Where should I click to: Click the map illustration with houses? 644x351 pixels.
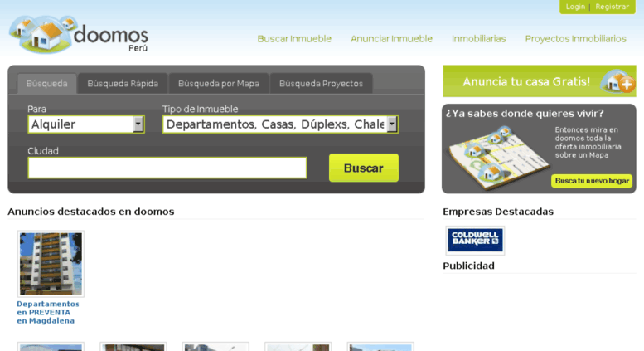click(498, 158)
